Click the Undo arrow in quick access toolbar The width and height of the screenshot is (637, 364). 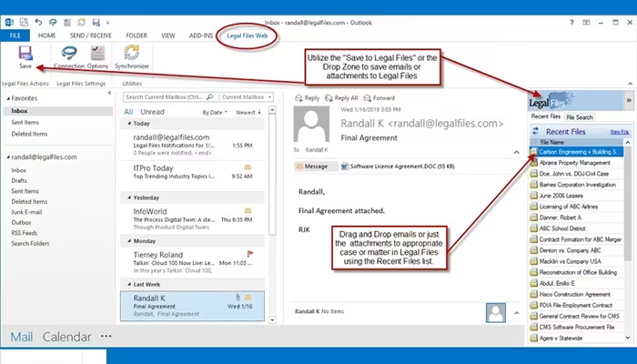click(x=38, y=23)
